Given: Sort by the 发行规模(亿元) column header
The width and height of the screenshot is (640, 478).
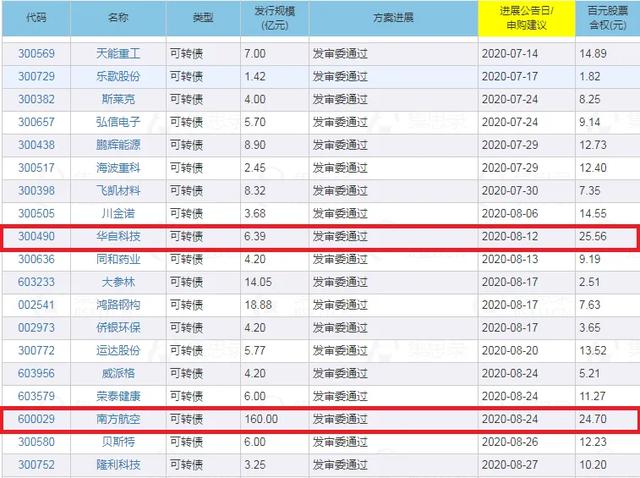Looking at the screenshot, I should point(275,18).
